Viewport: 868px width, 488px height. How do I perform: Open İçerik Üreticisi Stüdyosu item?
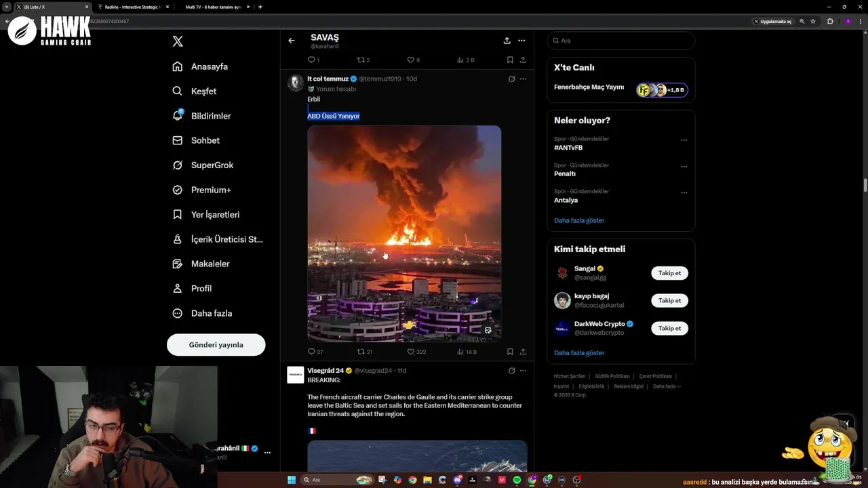click(x=218, y=239)
